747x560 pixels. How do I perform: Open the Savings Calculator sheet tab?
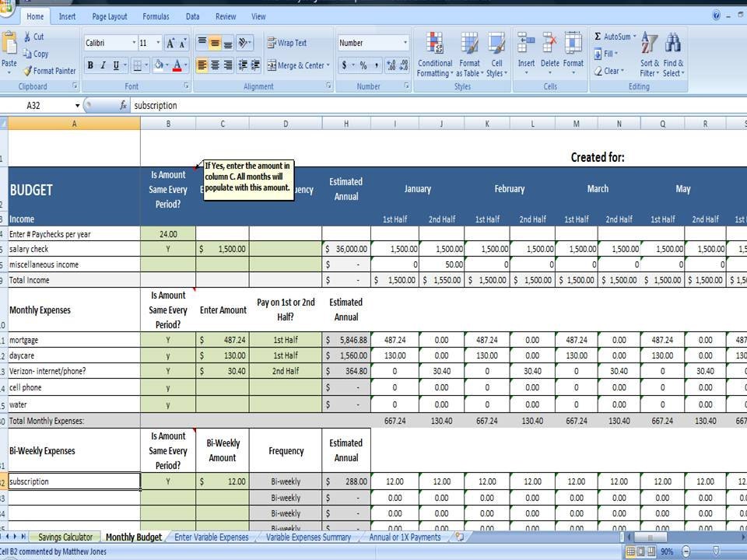click(65, 537)
